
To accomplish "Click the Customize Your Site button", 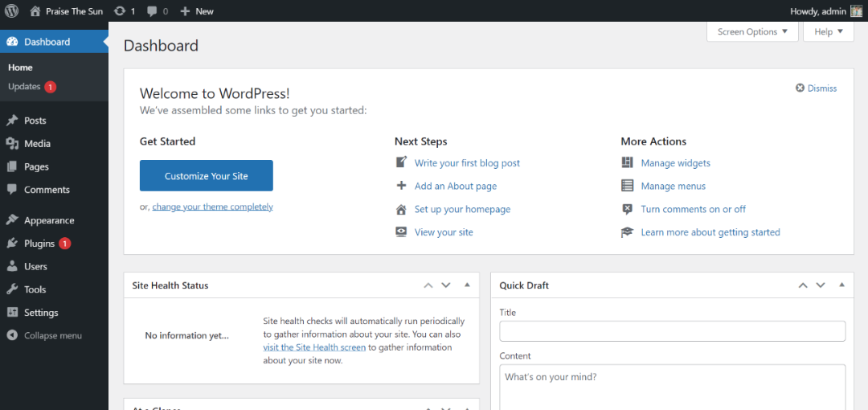I will coord(207,176).
